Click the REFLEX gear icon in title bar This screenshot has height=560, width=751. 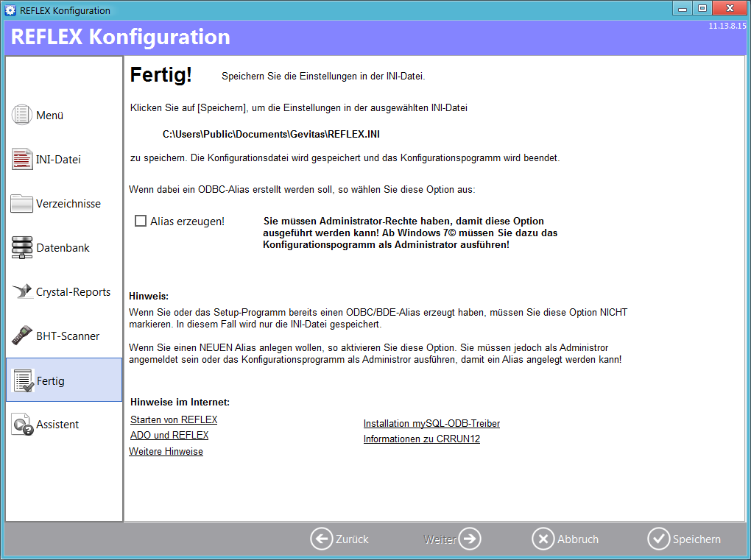pos(10,10)
